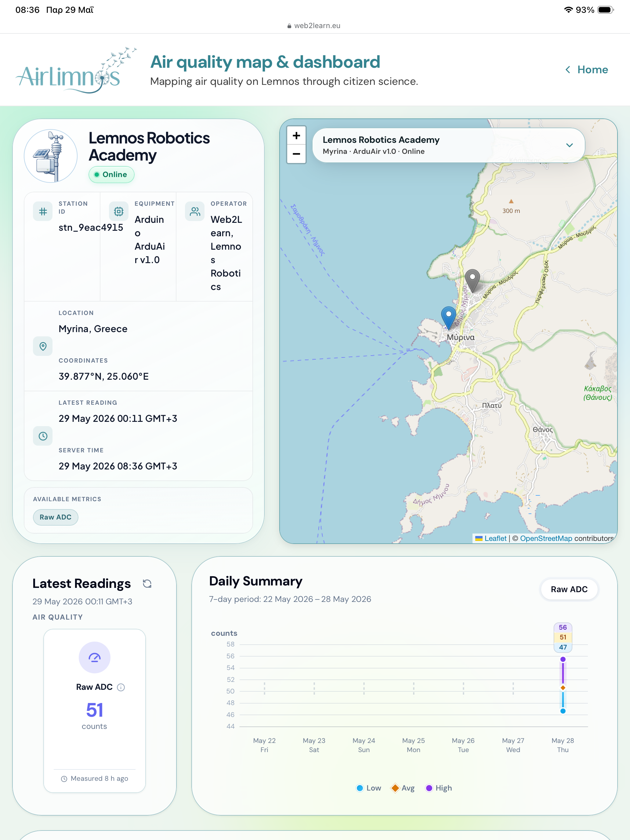Click the Latest Reading clock icon
This screenshot has width=630, height=840.
(x=43, y=436)
